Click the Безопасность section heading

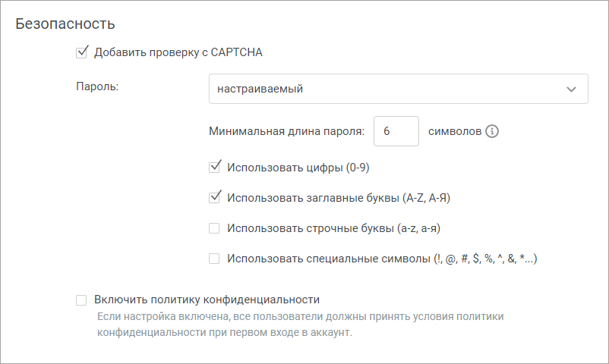[x=65, y=24]
